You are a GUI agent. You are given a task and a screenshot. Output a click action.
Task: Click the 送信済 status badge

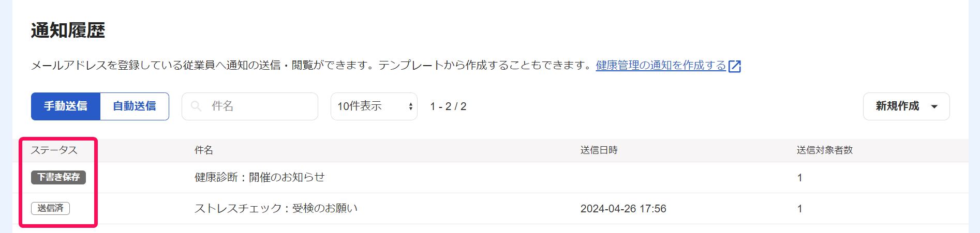(x=51, y=208)
